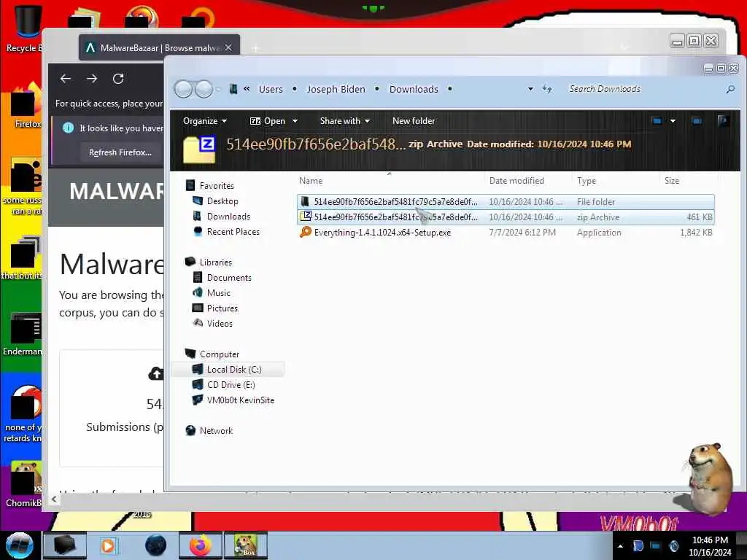The image size is (747, 560).
Task: Show hidden system tray icons
Action: (x=620, y=546)
